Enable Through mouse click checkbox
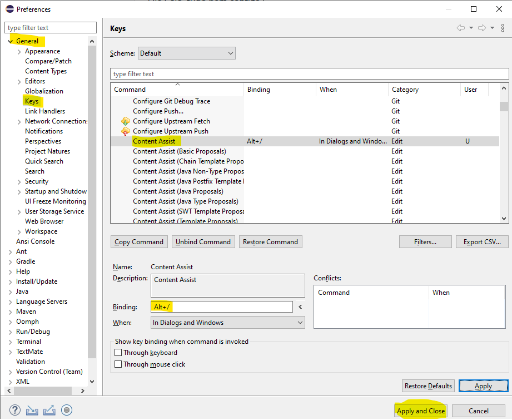The image size is (512, 420). point(118,364)
